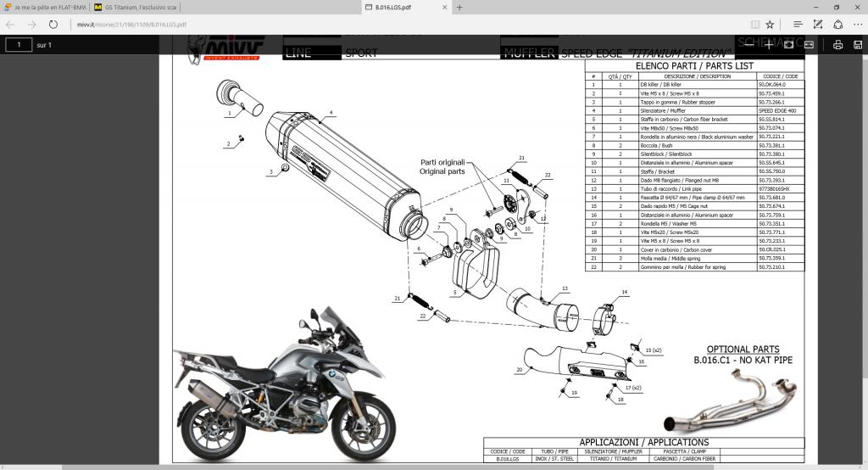
Task: Add this page to favorites star
Action: click(x=770, y=25)
